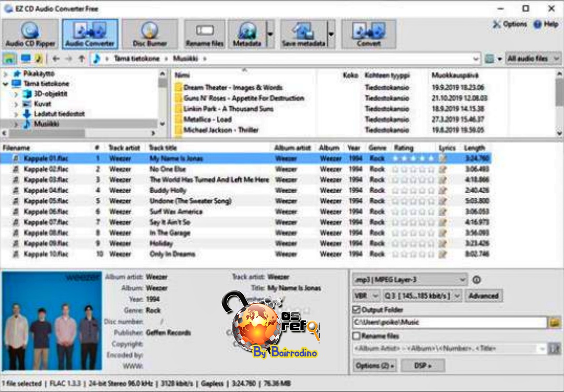
Task: Toggle the Output Folder checkbox
Action: pos(357,310)
